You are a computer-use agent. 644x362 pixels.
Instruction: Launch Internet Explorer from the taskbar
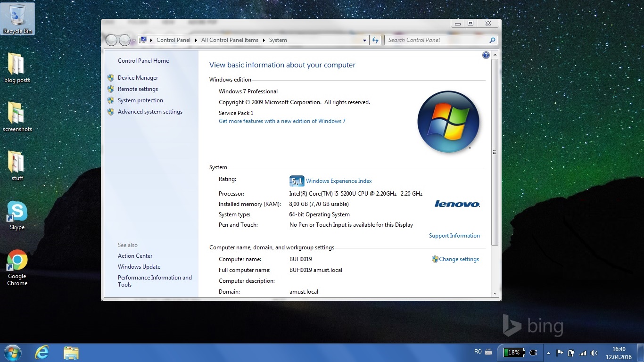click(x=42, y=353)
